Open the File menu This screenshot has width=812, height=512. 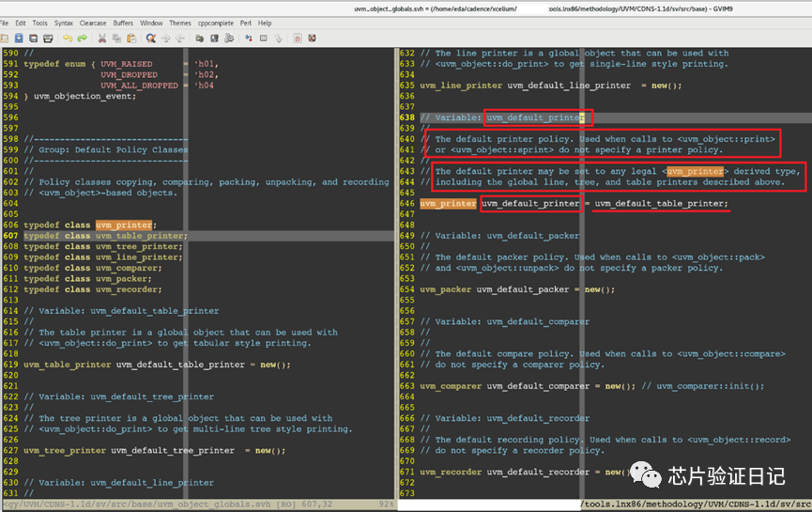pyautogui.click(x=8, y=23)
